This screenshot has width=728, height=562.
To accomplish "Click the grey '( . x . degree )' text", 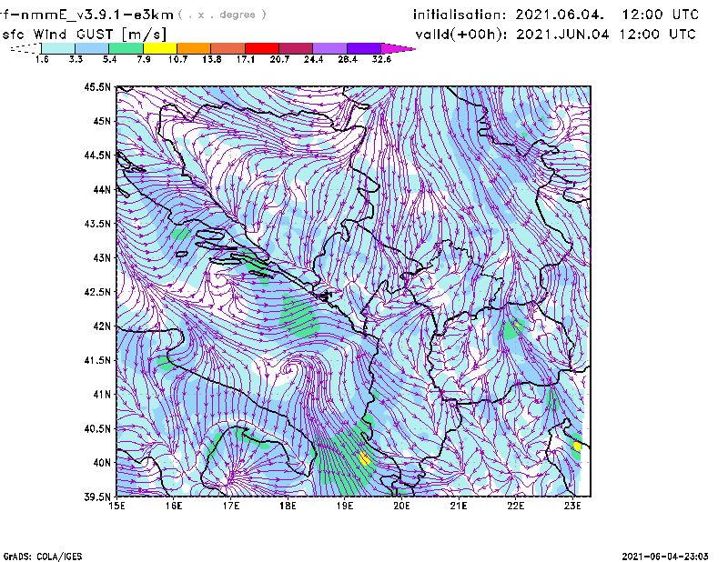I will click(x=222, y=15).
